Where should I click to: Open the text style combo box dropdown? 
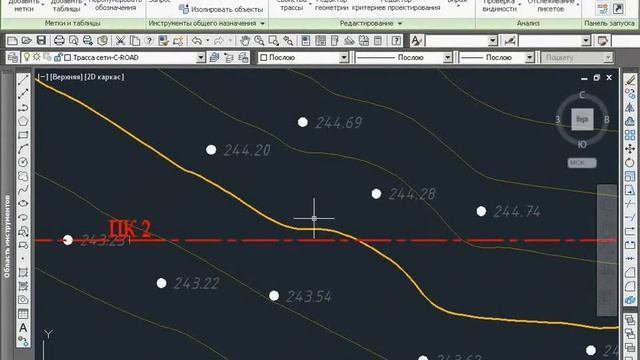click(x=493, y=40)
